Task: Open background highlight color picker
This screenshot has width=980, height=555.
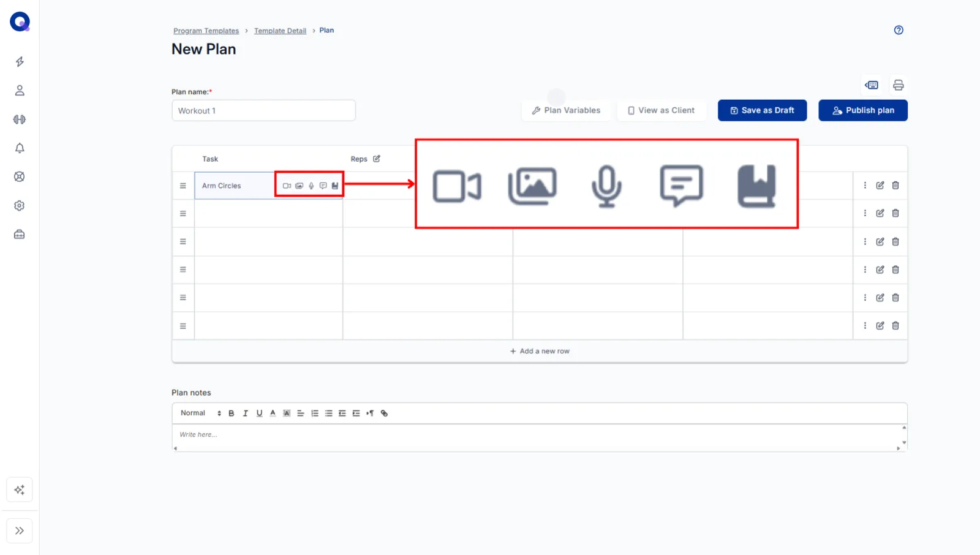Action: pos(287,413)
